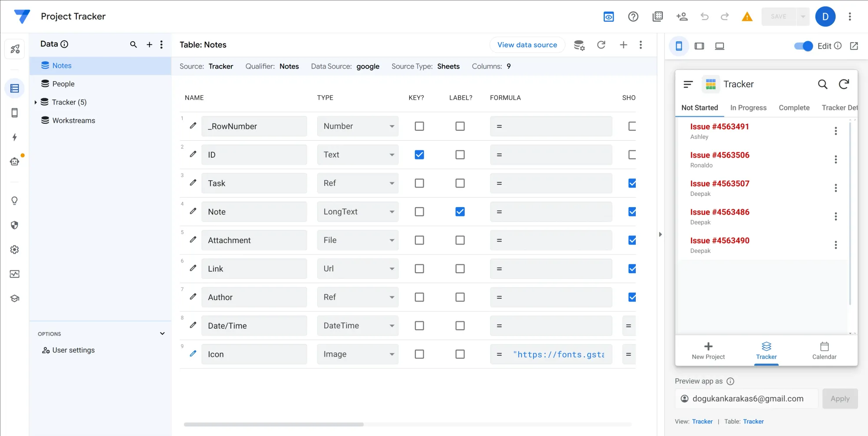868x436 pixels.
Task: Open table settings database gear icon
Action: [x=579, y=45]
